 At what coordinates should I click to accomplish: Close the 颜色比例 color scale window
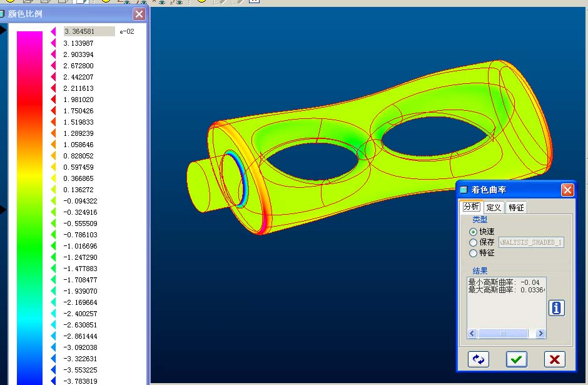click(x=139, y=14)
